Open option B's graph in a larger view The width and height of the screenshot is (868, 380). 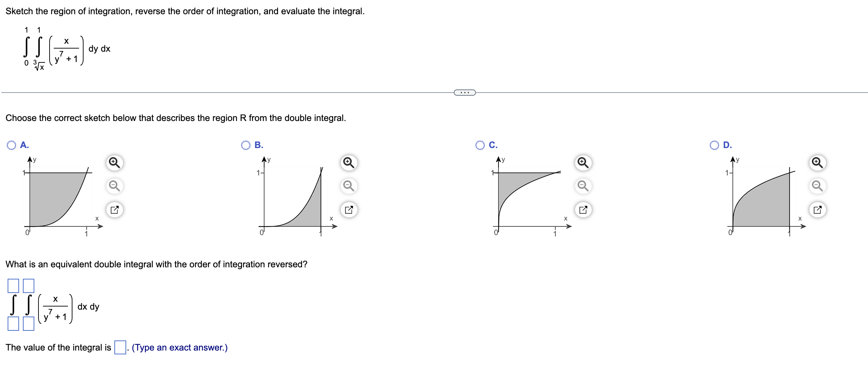pos(348,209)
